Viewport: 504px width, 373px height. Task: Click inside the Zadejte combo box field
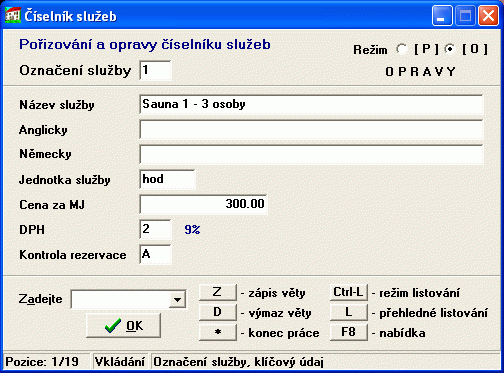[x=121, y=299]
